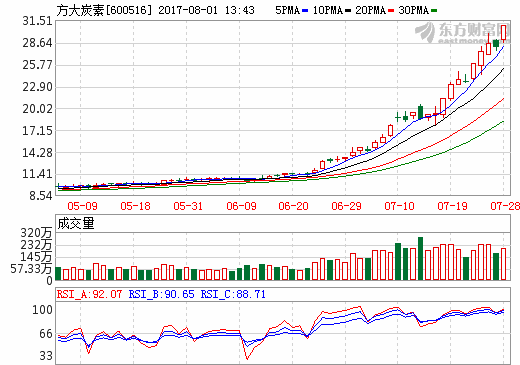The image size is (520, 365).
Task: Click the 06-09 date label
Action: pos(241,206)
